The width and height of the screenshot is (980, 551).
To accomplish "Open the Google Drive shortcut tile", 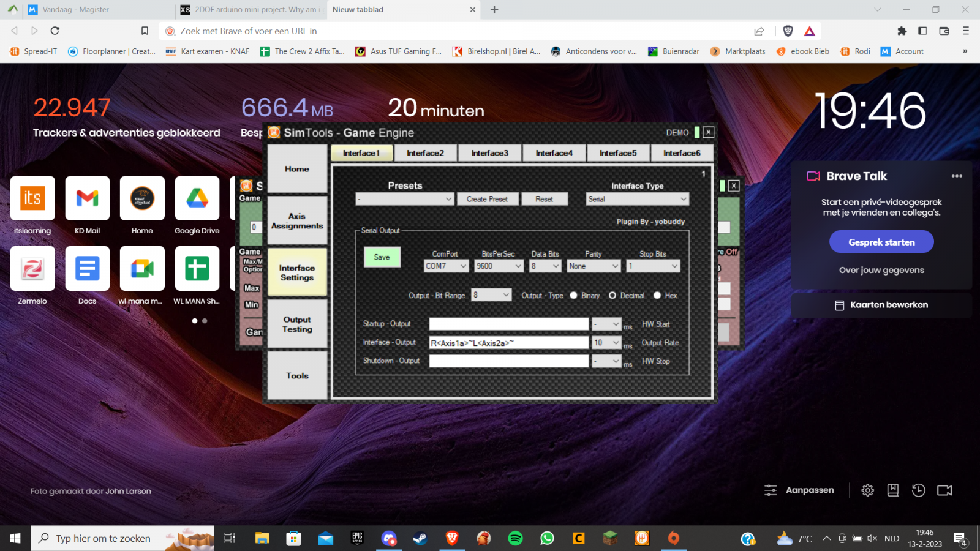I will (x=197, y=198).
